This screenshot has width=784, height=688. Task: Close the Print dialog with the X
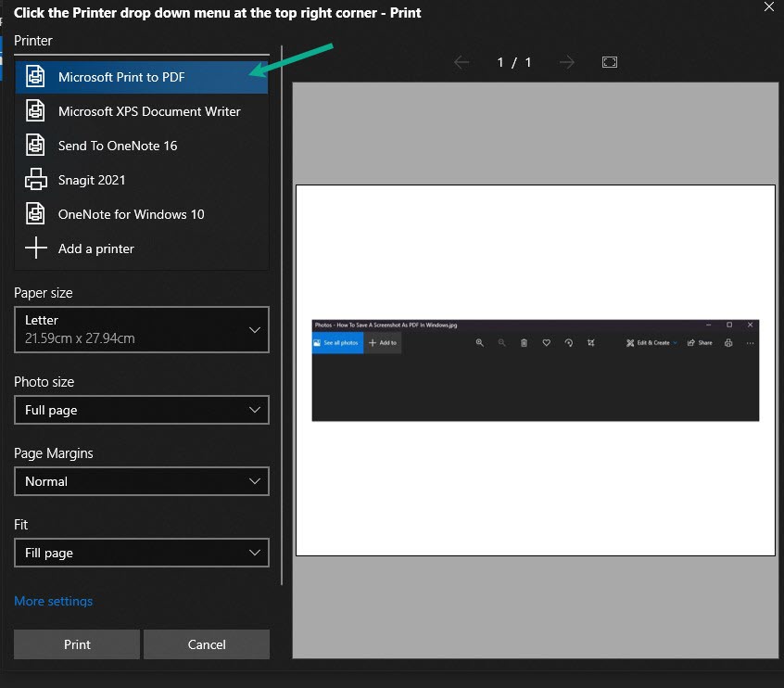(768, 8)
